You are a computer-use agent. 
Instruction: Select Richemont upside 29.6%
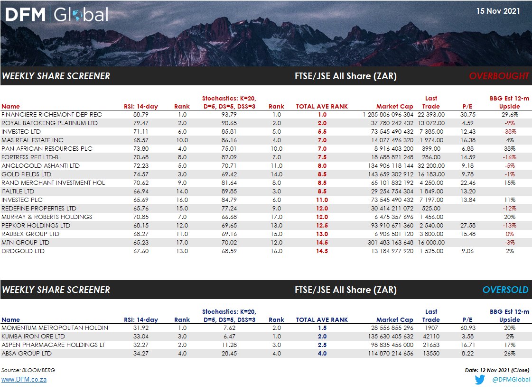(510, 115)
